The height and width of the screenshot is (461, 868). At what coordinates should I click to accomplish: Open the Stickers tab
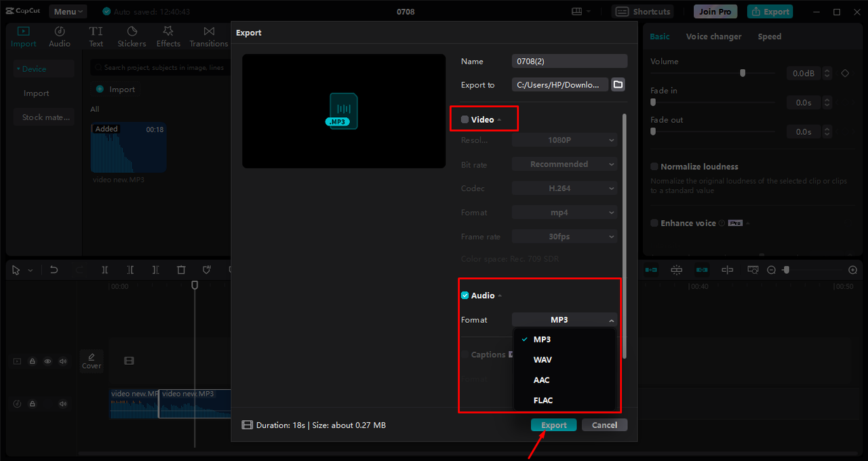coord(132,37)
